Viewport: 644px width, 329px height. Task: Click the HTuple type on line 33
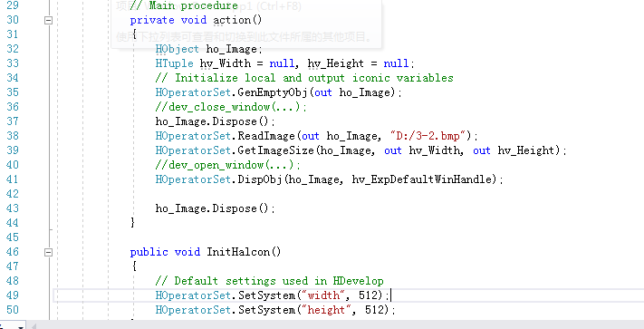pos(174,63)
